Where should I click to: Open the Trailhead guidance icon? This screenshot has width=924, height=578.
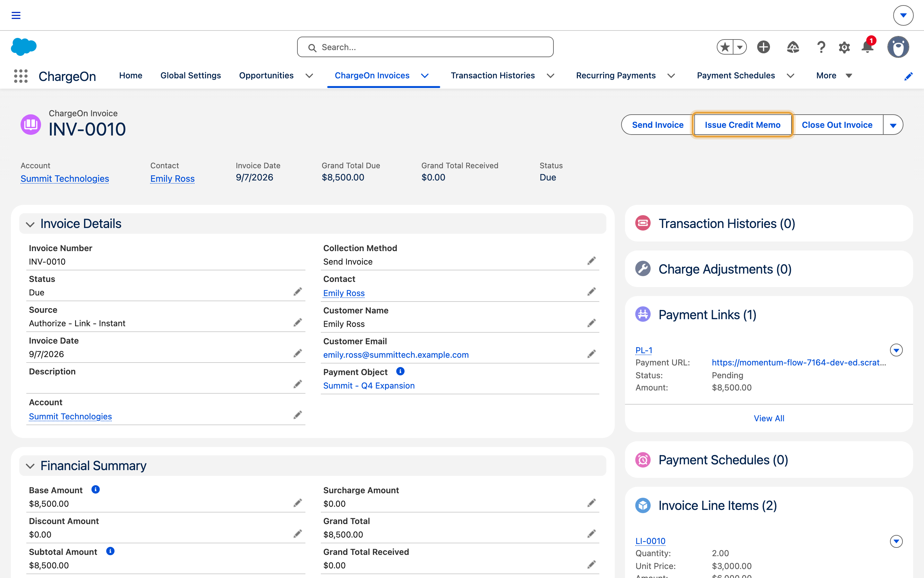[793, 47]
